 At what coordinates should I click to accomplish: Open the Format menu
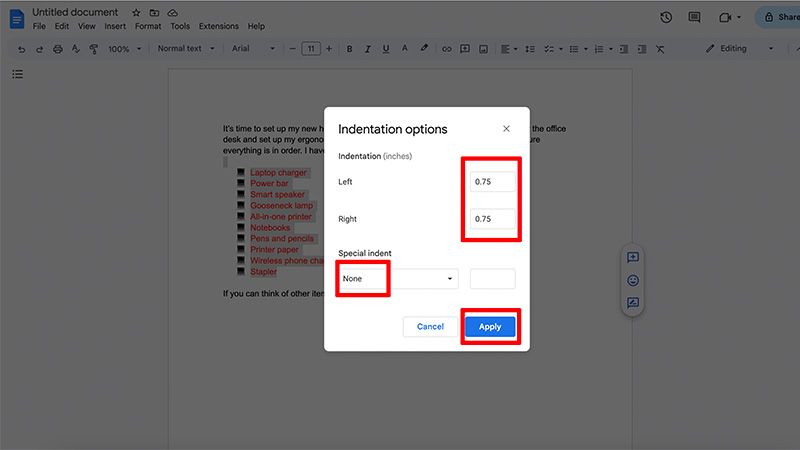148,26
